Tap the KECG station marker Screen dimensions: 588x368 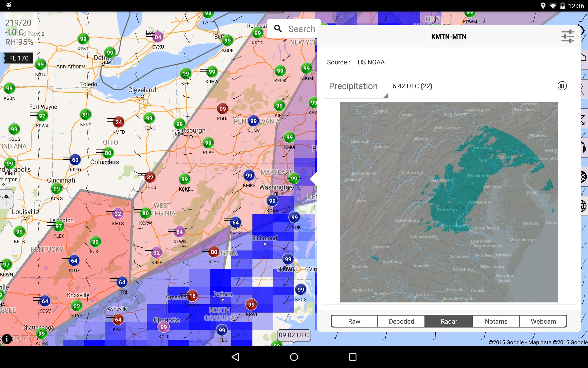tap(301, 290)
